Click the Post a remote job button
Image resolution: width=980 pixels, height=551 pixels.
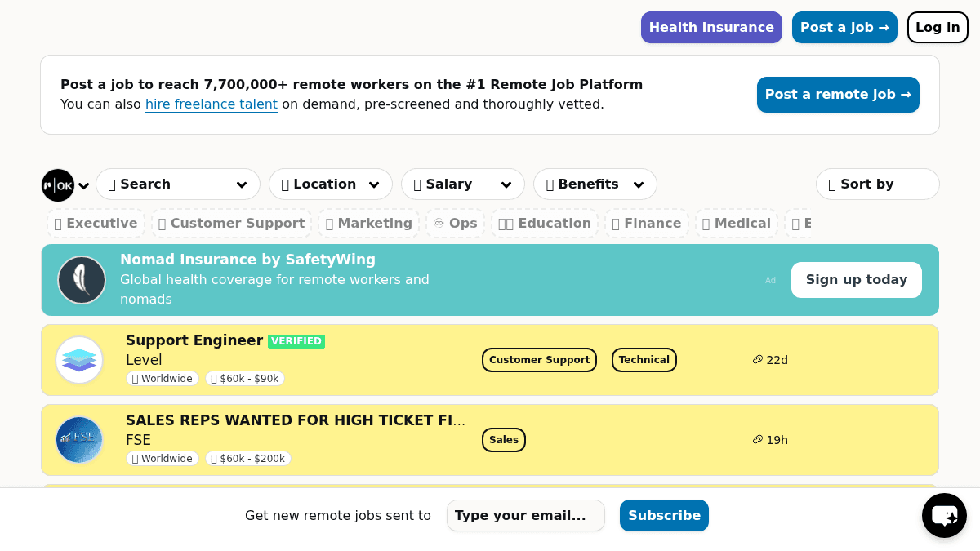pos(838,95)
